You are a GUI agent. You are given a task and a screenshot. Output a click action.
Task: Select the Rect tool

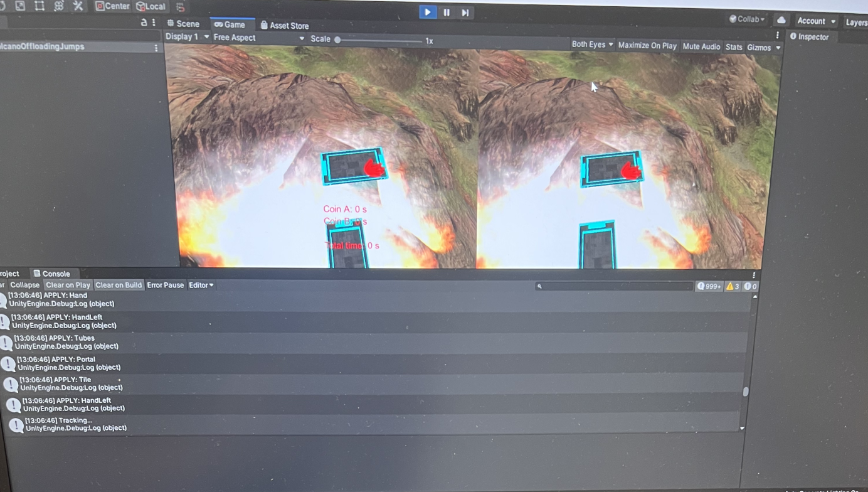[40, 6]
